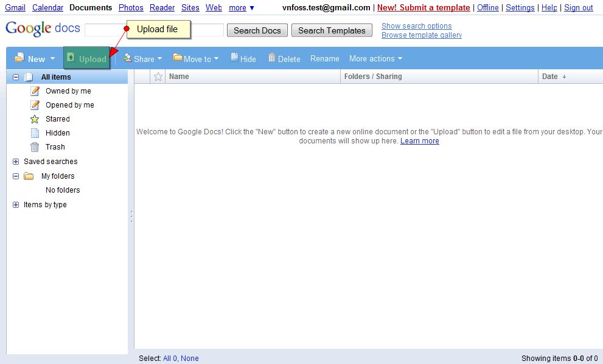Click the Search Templates button
603x364 pixels.
[332, 30]
